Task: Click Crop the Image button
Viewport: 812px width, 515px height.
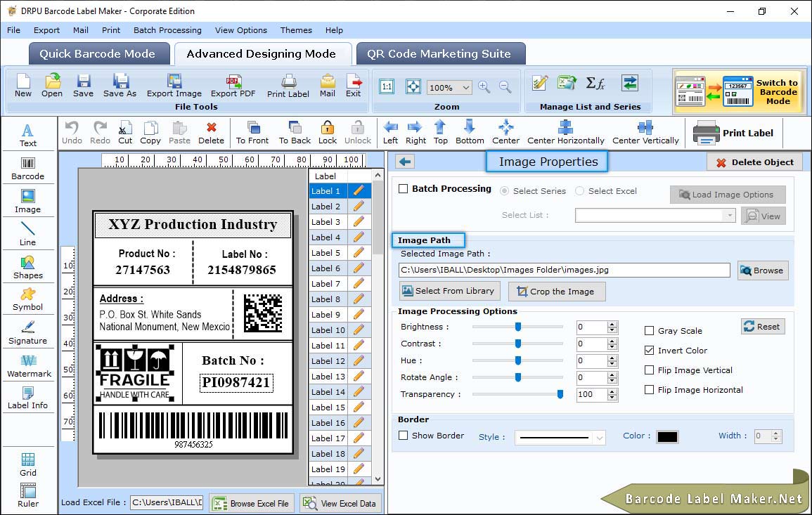Action: pyautogui.click(x=556, y=292)
